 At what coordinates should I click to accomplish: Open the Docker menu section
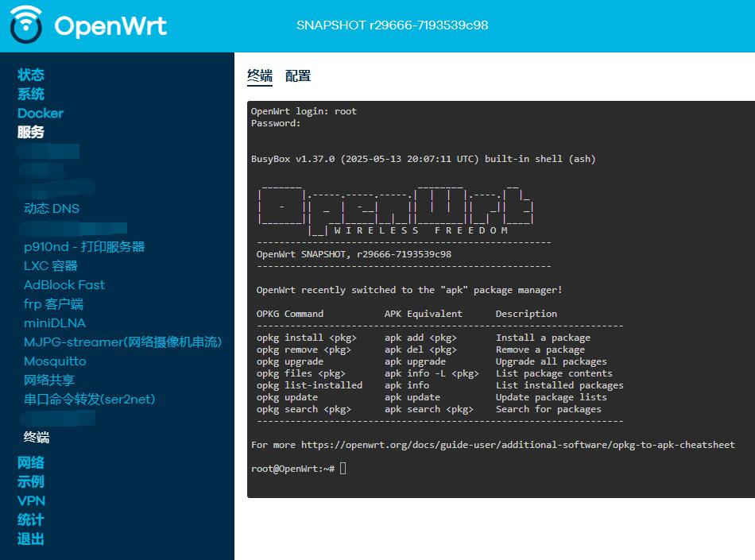(x=41, y=114)
